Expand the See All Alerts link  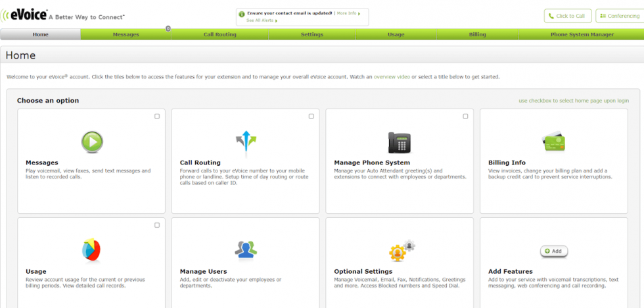click(x=262, y=20)
